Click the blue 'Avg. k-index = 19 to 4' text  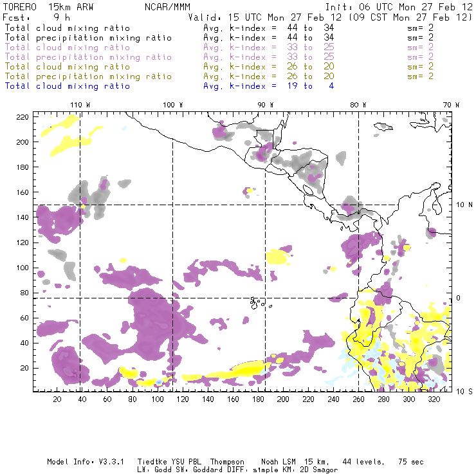pyautogui.click(x=269, y=86)
